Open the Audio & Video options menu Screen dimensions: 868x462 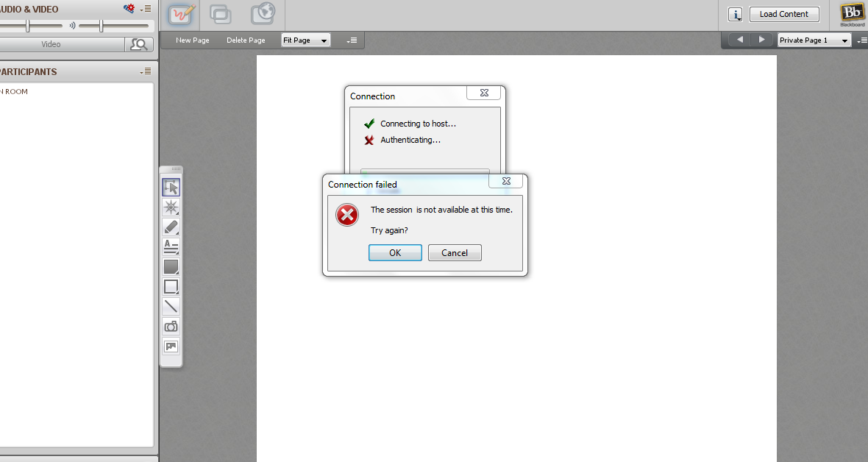click(x=146, y=9)
